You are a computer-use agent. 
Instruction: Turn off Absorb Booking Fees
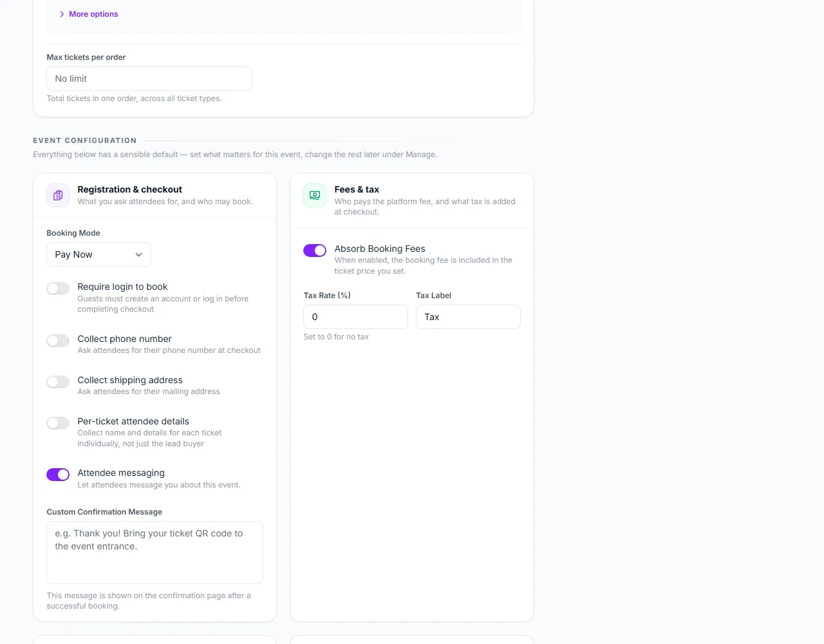pyautogui.click(x=315, y=251)
